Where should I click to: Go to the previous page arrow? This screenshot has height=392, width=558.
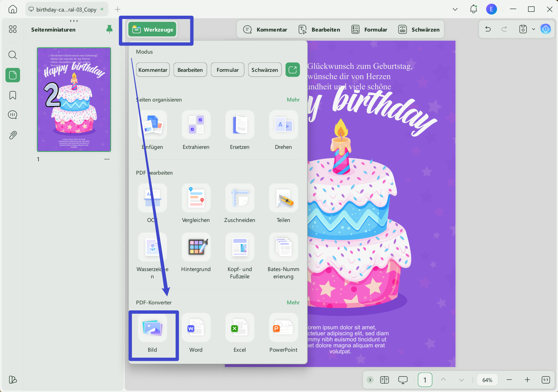443,380
